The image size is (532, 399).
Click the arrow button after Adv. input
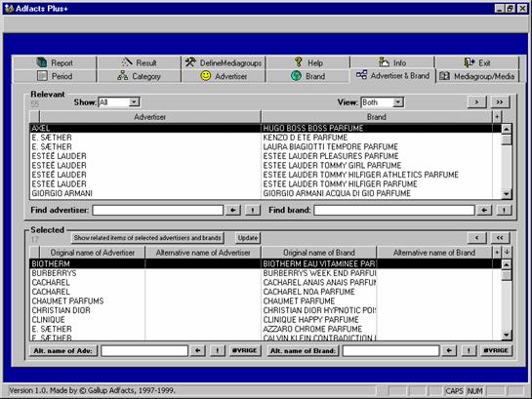[198, 350]
